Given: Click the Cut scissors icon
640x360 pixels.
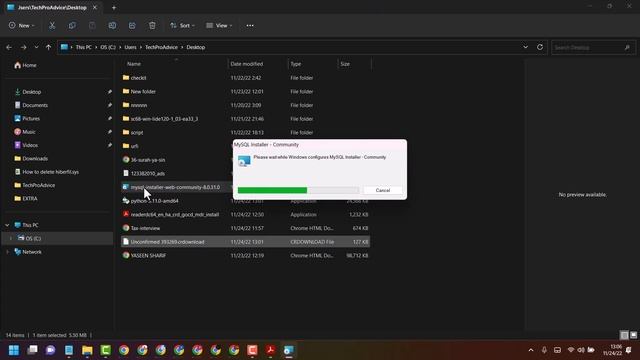Looking at the screenshot, I should pyautogui.click(x=52, y=25).
